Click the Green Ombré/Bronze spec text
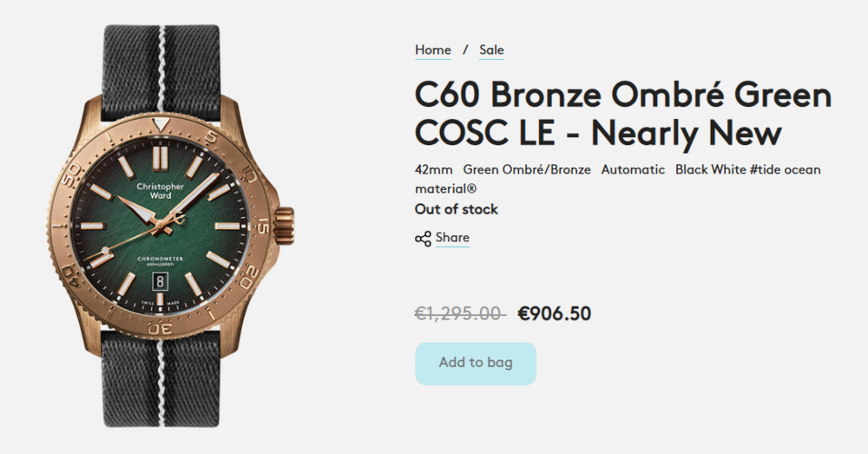 point(527,169)
